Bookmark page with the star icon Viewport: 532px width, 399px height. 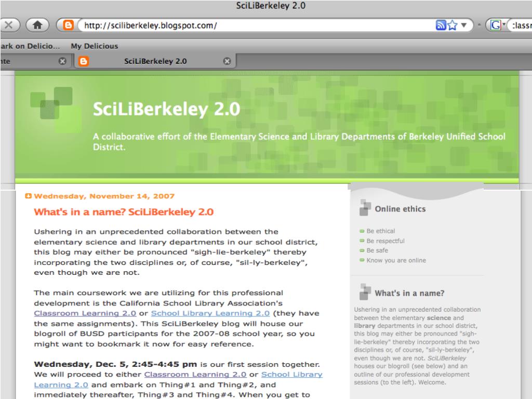pos(453,25)
